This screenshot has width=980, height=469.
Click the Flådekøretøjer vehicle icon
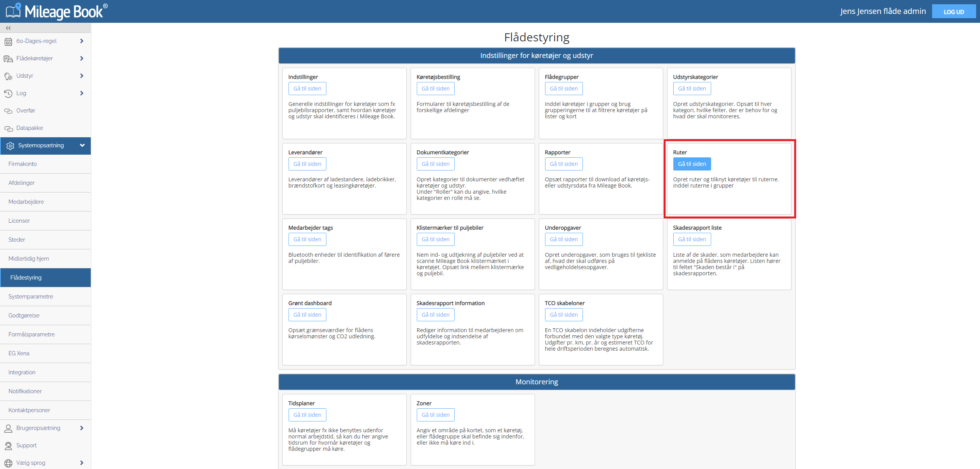click(x=8, y=59)
